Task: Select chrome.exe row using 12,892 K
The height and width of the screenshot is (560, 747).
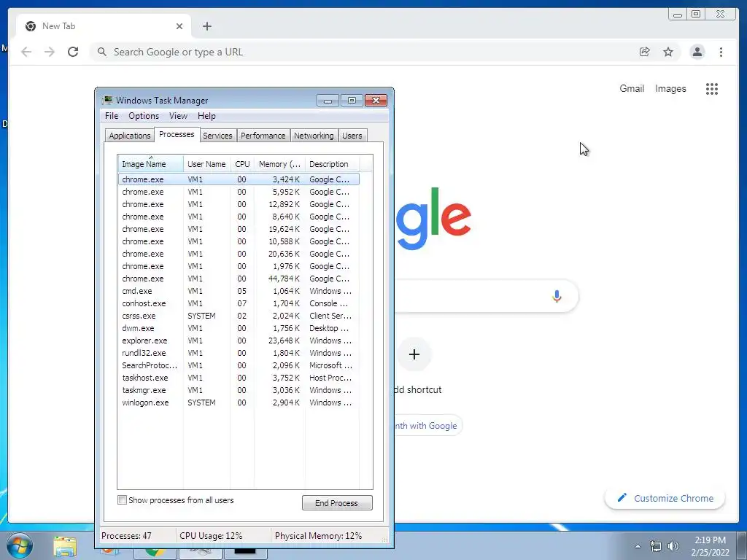Action: tap(239, 204)
